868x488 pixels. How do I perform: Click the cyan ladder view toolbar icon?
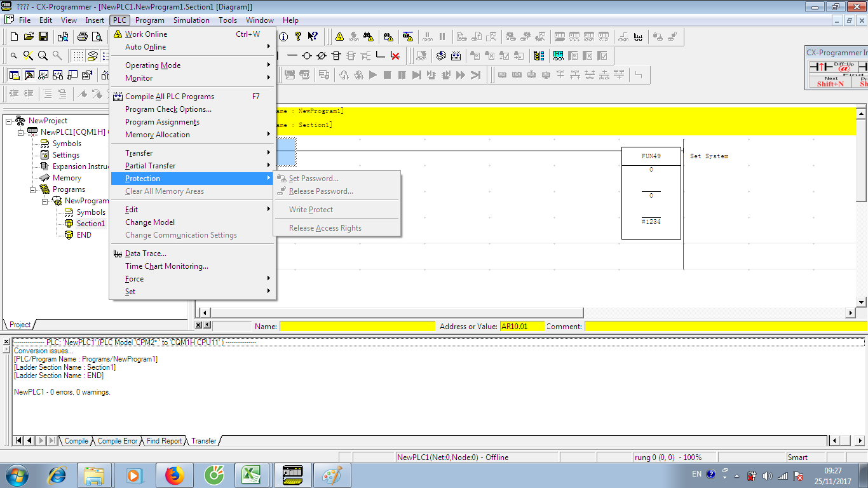click(x=558, y=56)
